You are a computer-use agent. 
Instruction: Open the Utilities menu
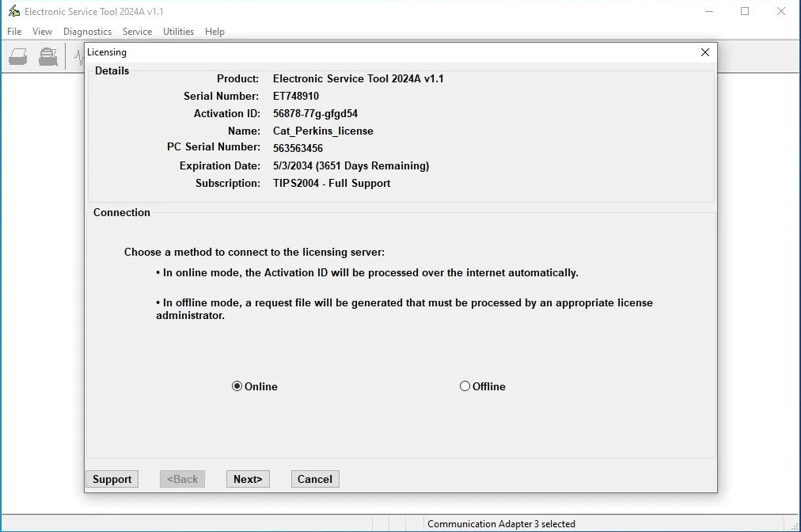coord(178,31)
